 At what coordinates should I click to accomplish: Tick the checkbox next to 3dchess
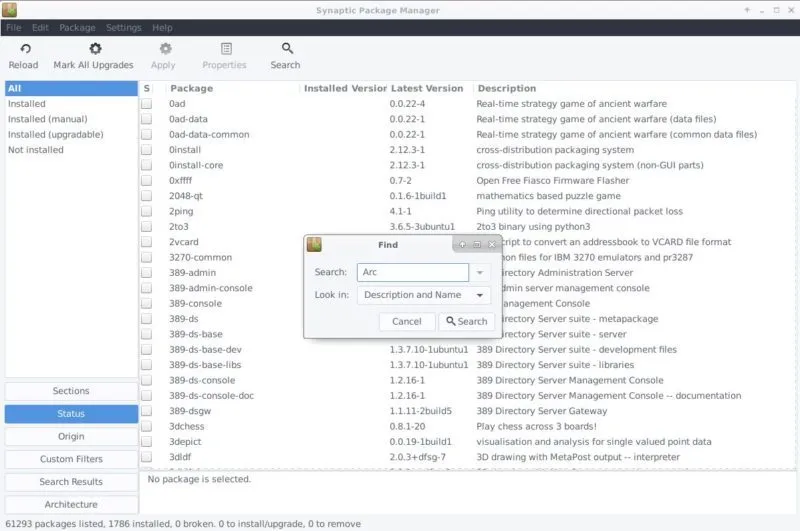pyautogui.click(x=147, y=427)
